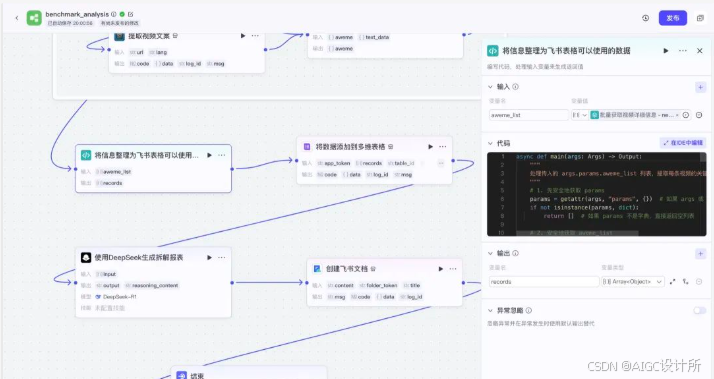Open the info icon beside benchmark_analysis

(x=114, y=14)
